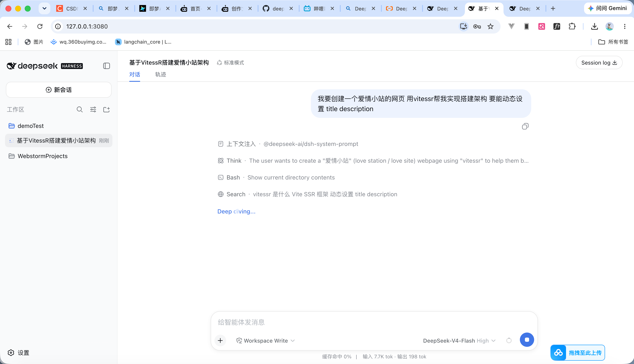View site information icon
Screen dimensions: 634x364
(58, 26)
